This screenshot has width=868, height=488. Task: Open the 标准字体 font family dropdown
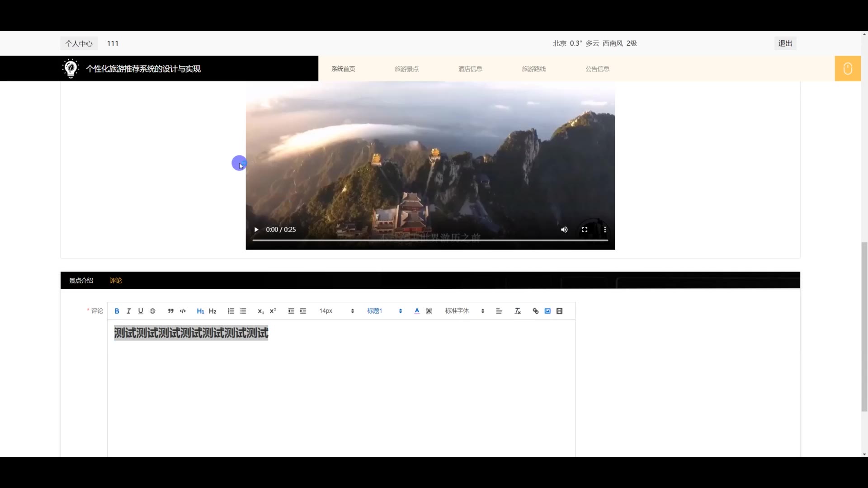464,311
